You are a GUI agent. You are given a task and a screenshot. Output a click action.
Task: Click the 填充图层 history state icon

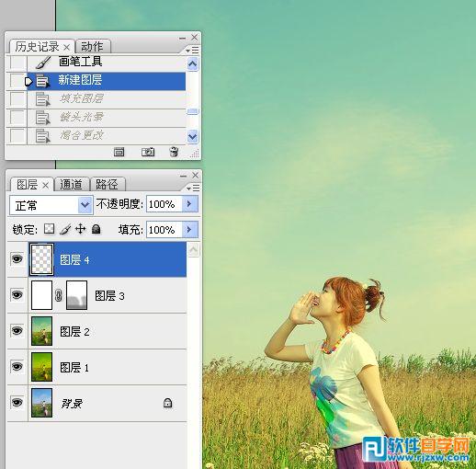[42, 99]
